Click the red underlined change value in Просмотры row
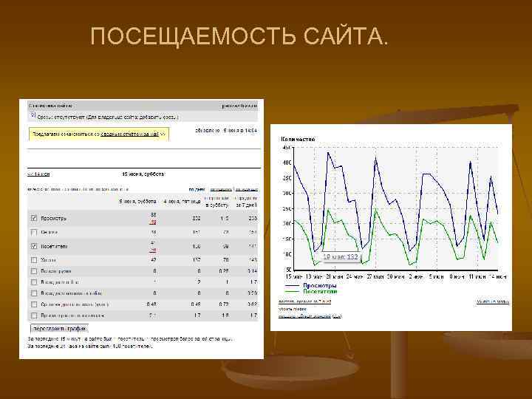The width and height of the screenshot is (532, 399). click(x=153, y=222)
